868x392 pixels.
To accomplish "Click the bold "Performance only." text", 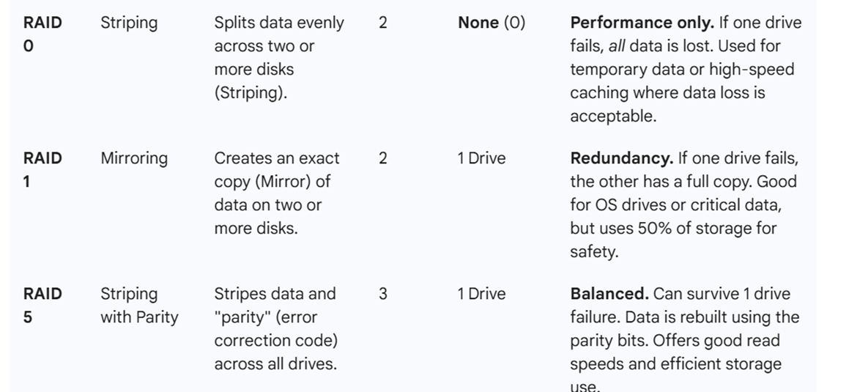I will pos(642,23).
